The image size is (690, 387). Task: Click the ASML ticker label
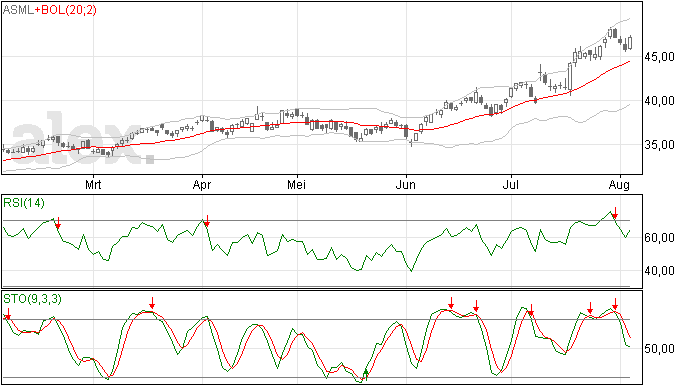coord(18,10)
